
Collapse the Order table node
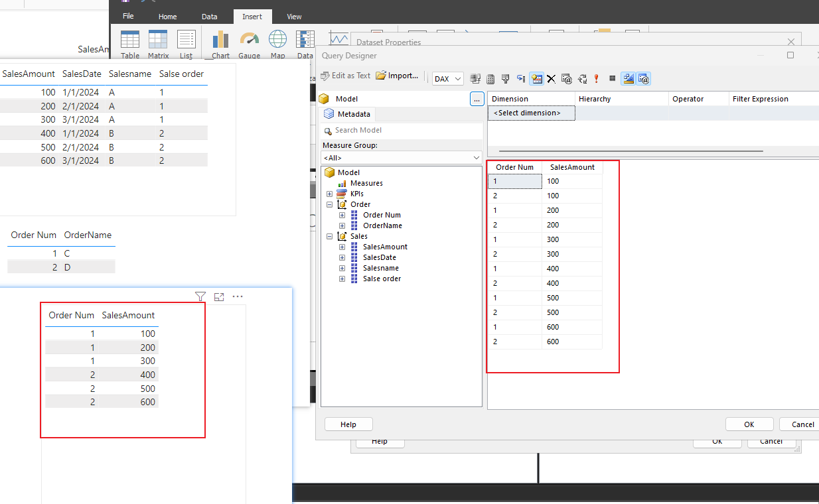tap(329, 204)
